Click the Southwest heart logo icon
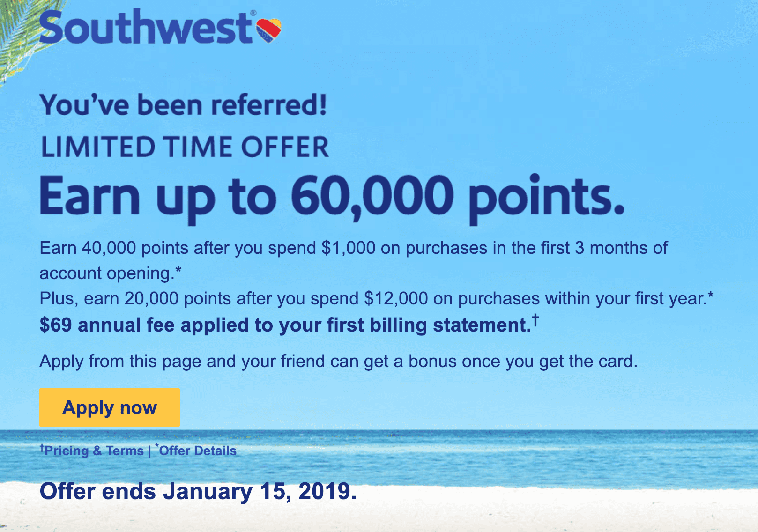 [x=268, y=30]
